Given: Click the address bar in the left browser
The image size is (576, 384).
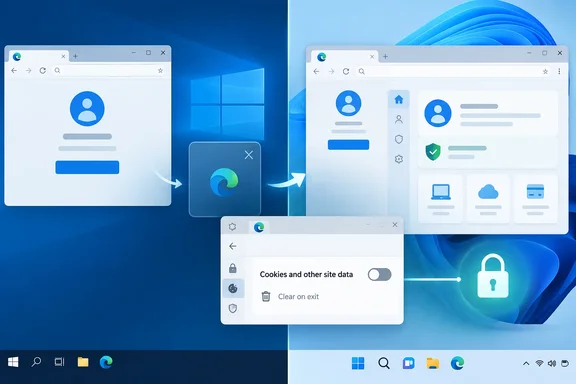Looking at the screenshot, I should (x=109, y=71).
